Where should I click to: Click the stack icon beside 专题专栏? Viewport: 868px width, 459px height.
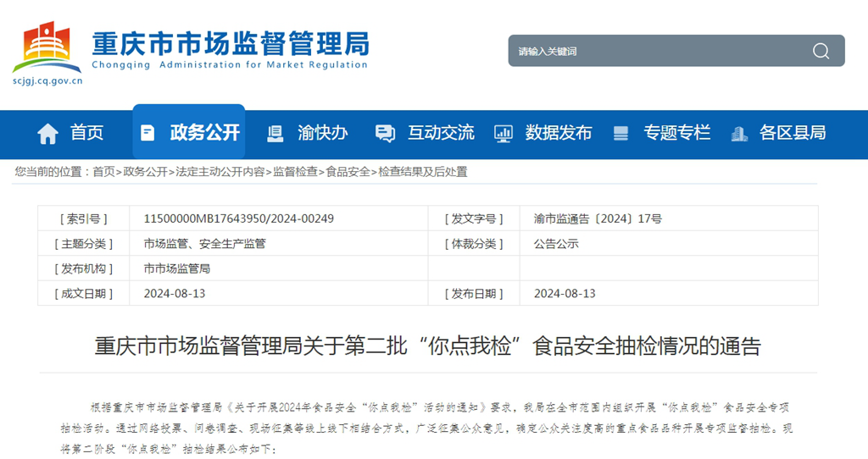coord(621,133)
